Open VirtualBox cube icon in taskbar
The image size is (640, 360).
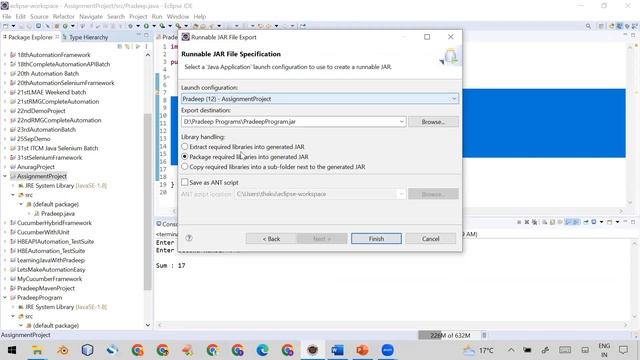87,350
